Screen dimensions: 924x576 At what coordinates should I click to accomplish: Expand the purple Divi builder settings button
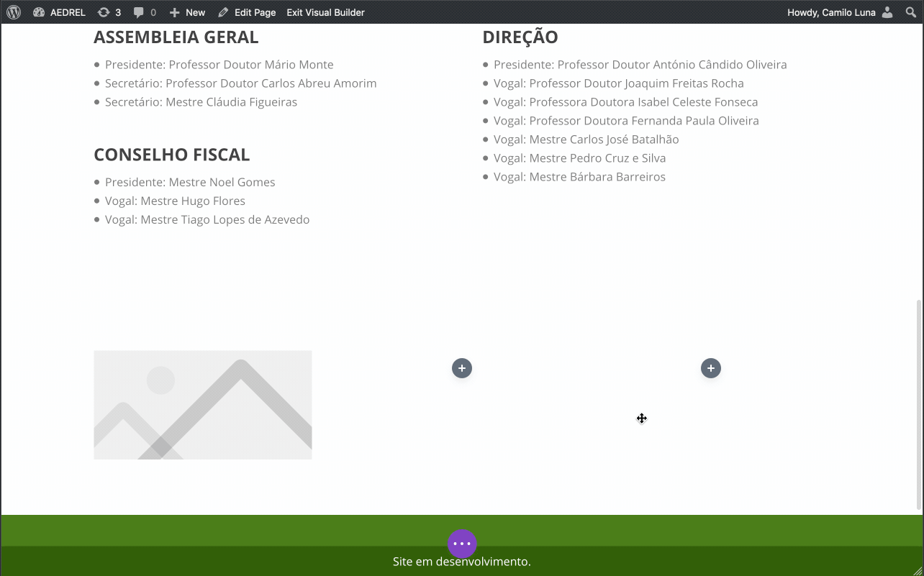point(462,544)
